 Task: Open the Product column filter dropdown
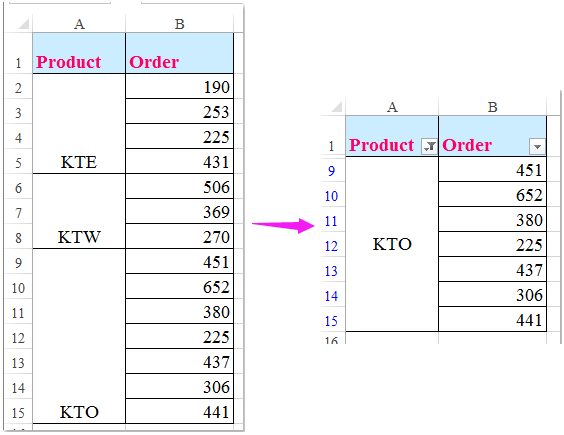pos(429,146)
